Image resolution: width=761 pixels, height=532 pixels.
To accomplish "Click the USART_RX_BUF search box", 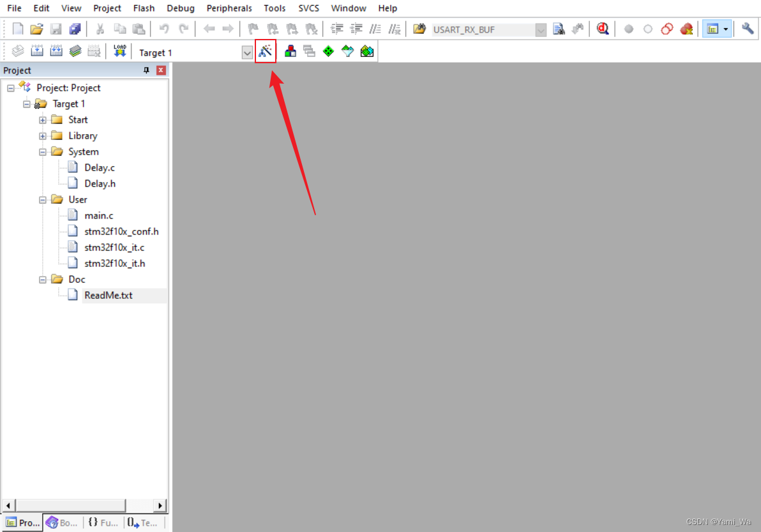I will pos(485,28).
